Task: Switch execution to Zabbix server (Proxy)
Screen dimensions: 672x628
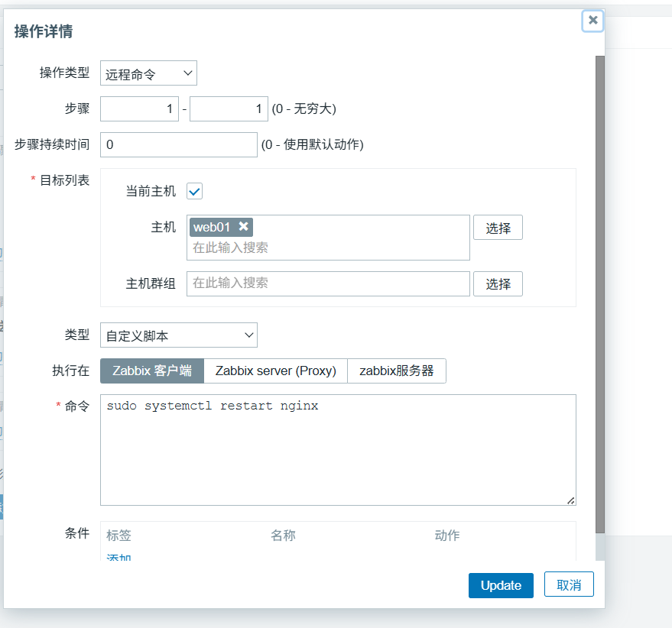Action: (x=275, y=371)
